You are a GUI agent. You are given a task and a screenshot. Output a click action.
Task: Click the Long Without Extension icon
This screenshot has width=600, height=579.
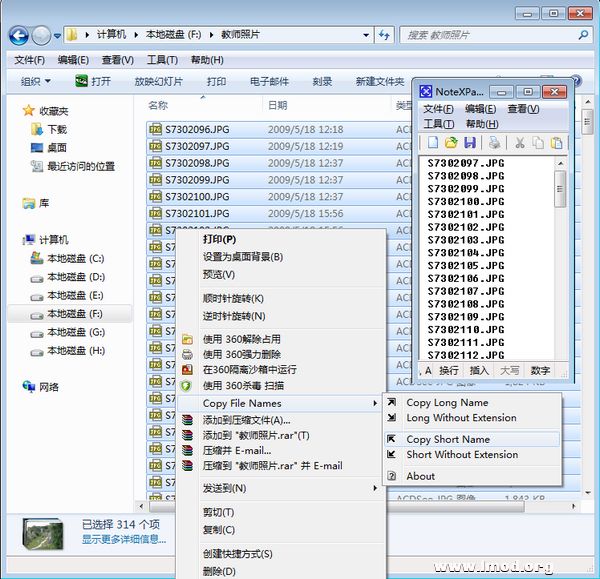(391, 417)
